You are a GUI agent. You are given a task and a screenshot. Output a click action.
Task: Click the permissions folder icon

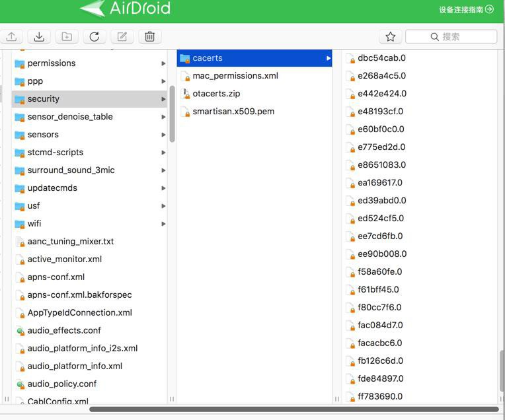[20, 63]
